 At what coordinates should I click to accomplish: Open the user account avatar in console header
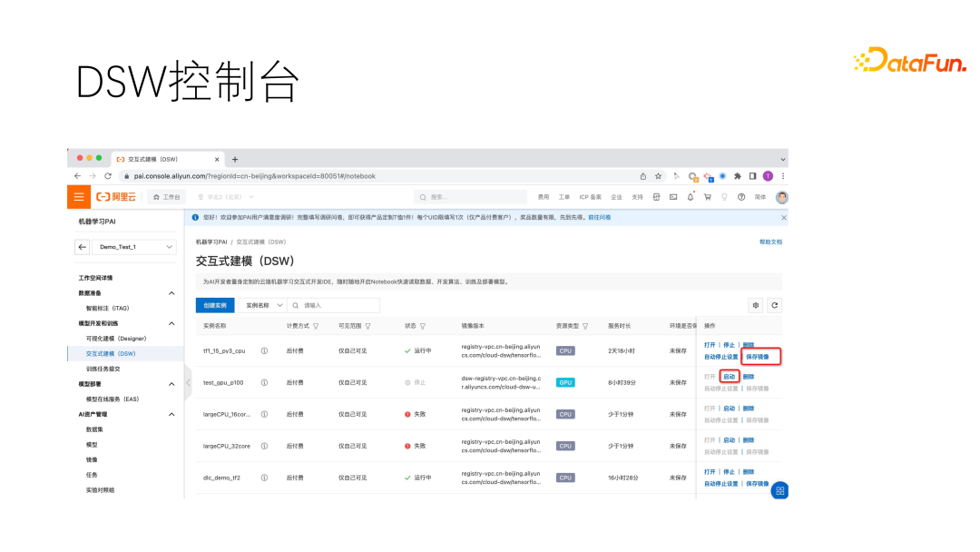click(782, 198)
